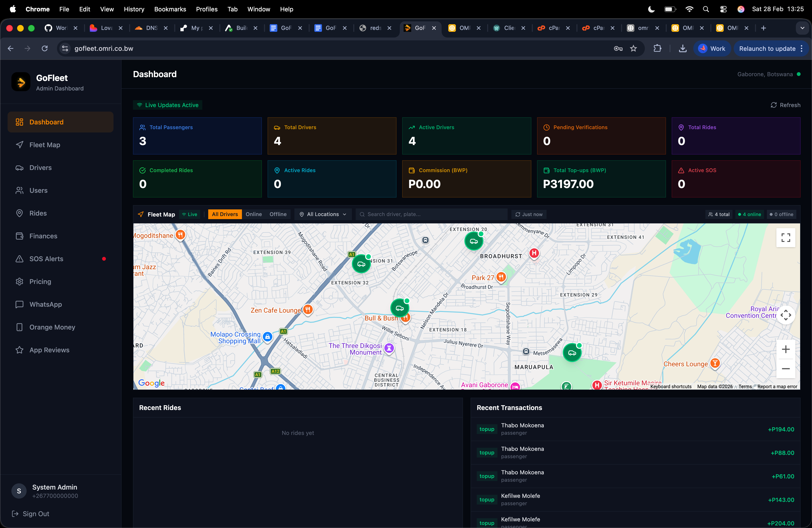Image resolution: width=812 pixels, height=528 pixels.
Task: Toggle the map fullscreen view
Action: [x=786, y=237]
